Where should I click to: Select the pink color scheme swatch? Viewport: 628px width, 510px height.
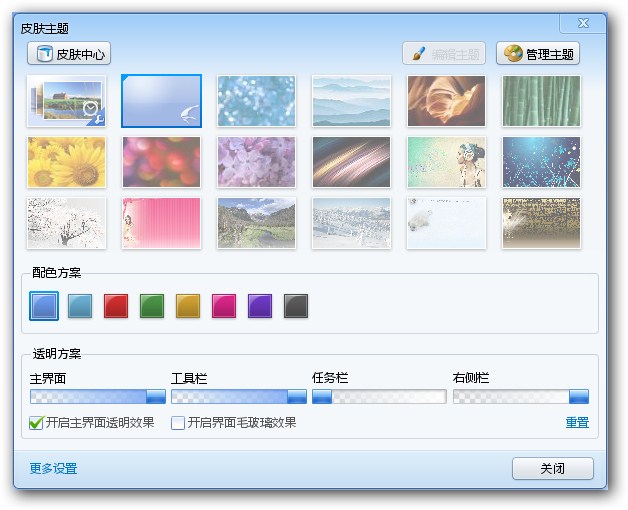224,306
